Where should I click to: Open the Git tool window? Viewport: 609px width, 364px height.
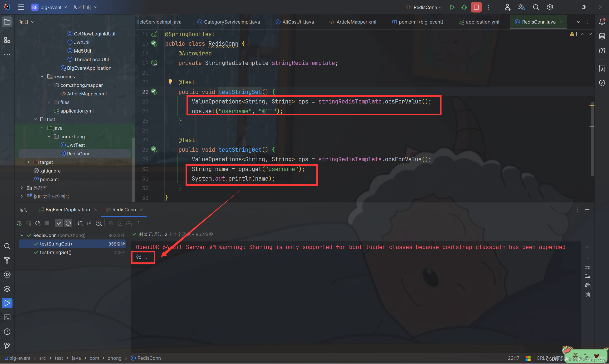(7, 346)
